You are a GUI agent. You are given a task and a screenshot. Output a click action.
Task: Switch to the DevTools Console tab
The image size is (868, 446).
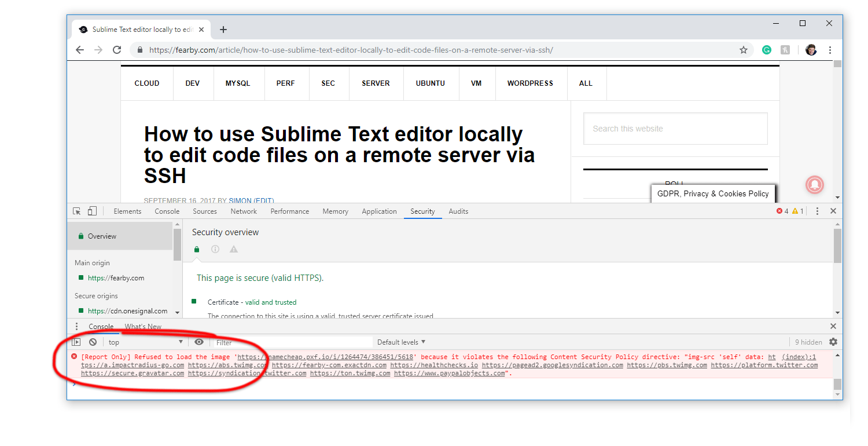point(167,211)
